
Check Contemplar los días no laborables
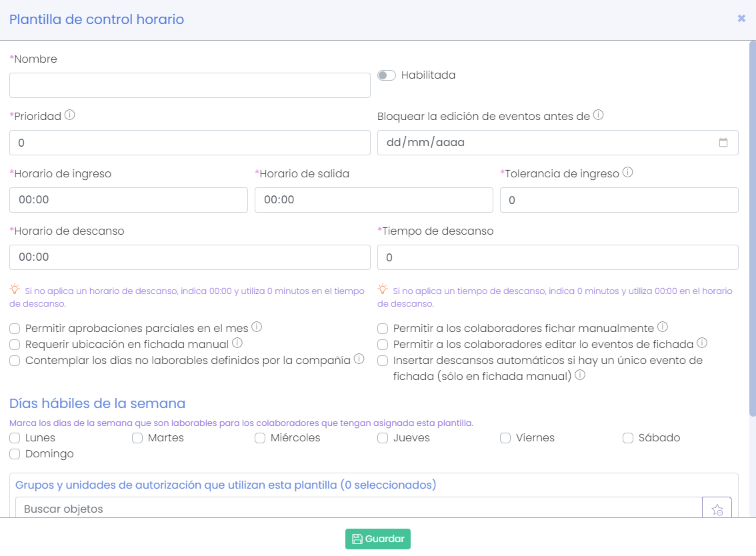14,360
